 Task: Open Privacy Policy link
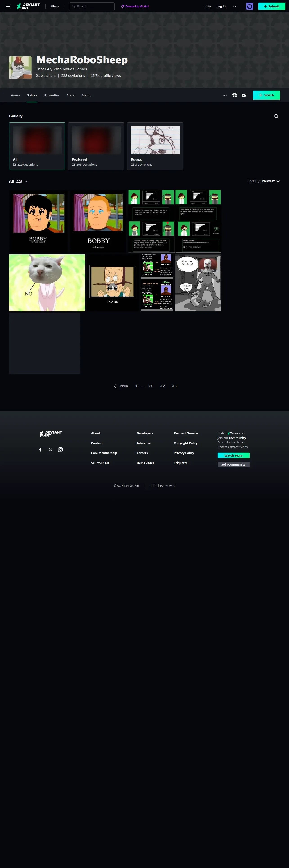(x=184, y=453)
